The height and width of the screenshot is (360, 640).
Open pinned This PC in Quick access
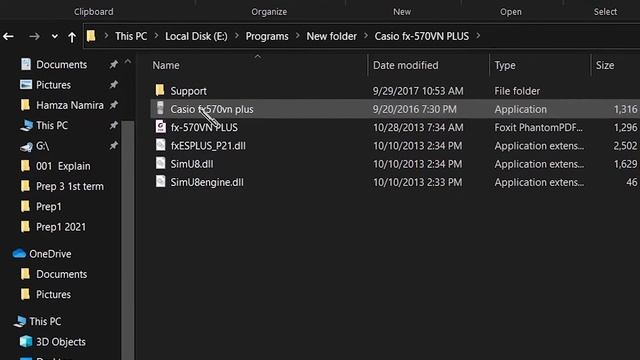(x=52, y=125)
